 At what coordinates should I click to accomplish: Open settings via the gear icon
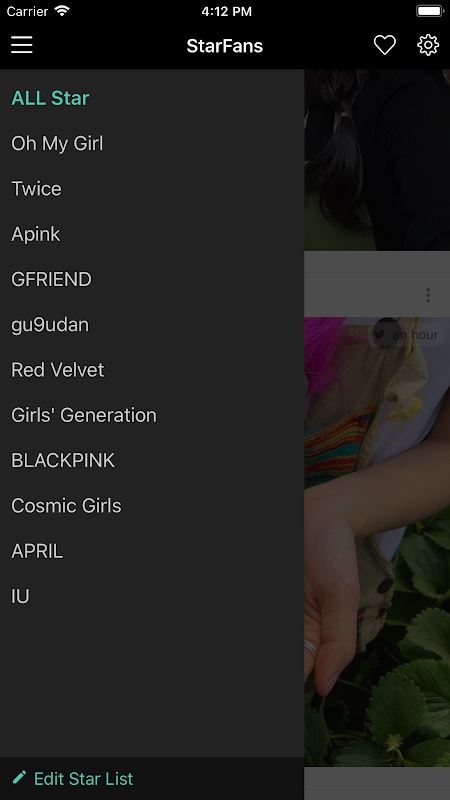428,45
